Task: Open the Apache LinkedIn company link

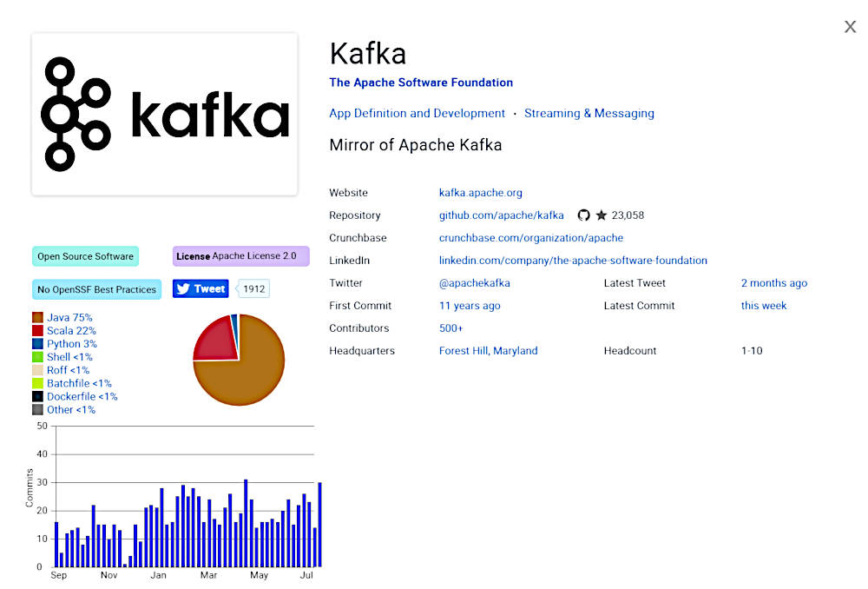Action: (x=573, y=261)
